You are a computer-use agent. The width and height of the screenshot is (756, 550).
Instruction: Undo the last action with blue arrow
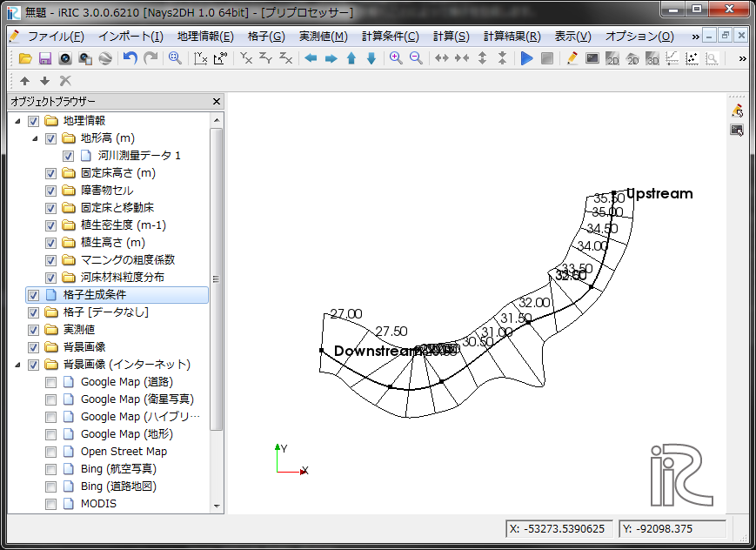click(130, 58)
